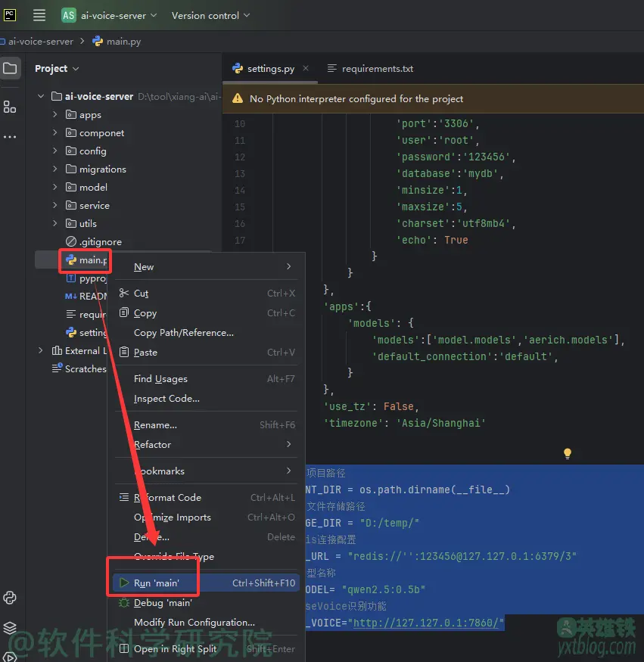
Task: Expand the service folder
Action: 55,205
